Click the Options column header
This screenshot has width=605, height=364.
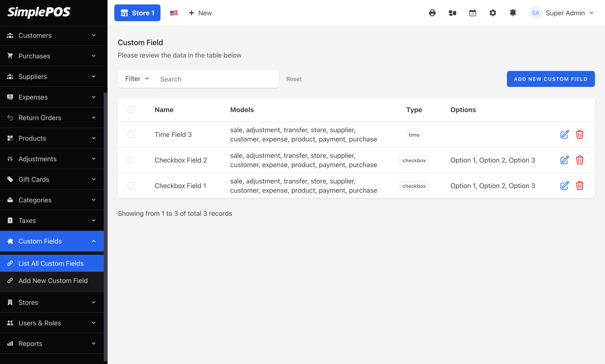463,110
